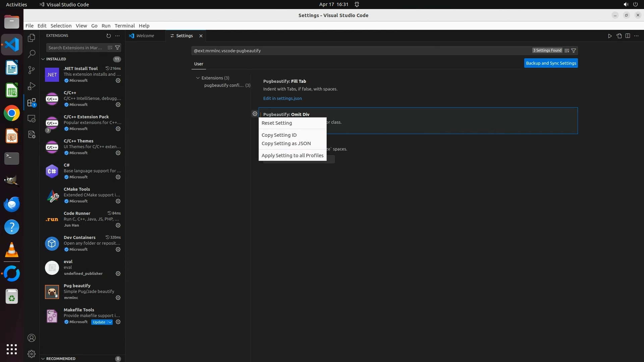Choose Reset Setting from context menu
This screenshot has width=644, height=362.
277,123
